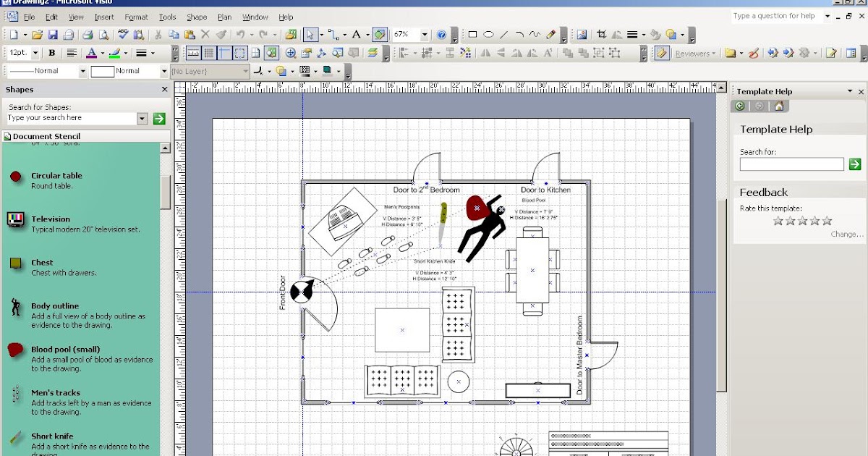Open the 12pt font size dropdown
This screenshot has width=868, height=456.
click(x=36, y=53)
